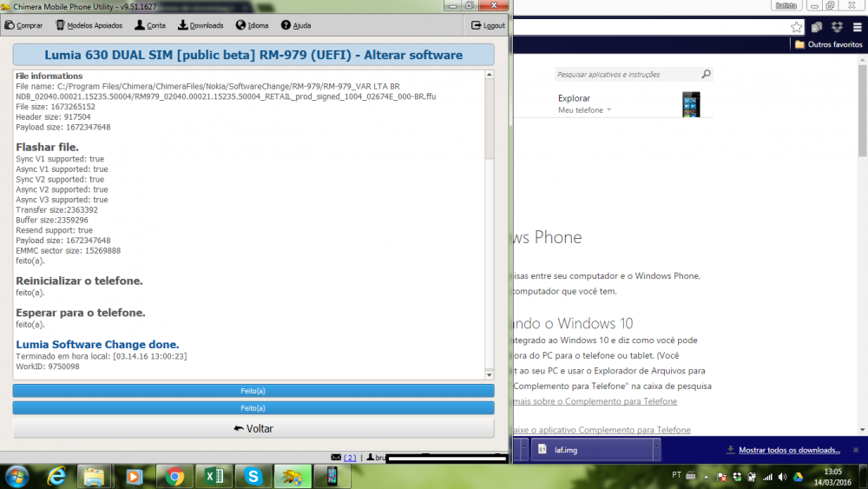The width and height of the screenshot is (868, 489).
Task: Click the Google Drive tray icon
Action: tap(798, 476)
